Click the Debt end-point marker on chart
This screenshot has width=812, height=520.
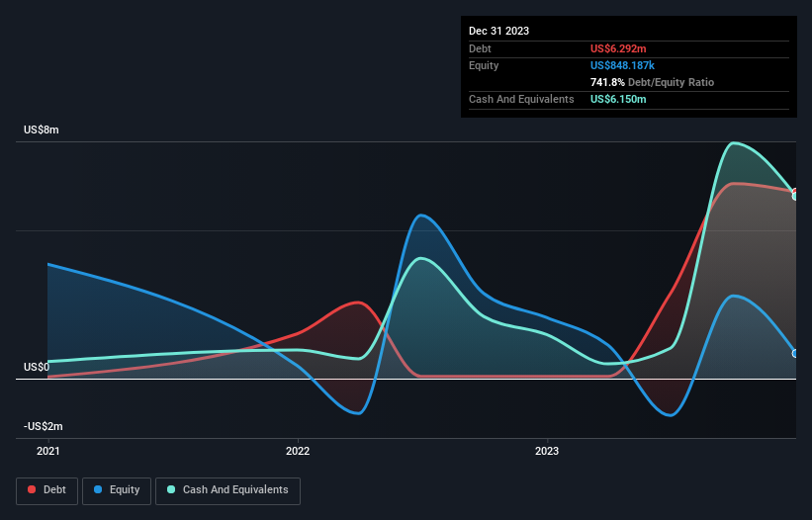click(x=795, y=192)
